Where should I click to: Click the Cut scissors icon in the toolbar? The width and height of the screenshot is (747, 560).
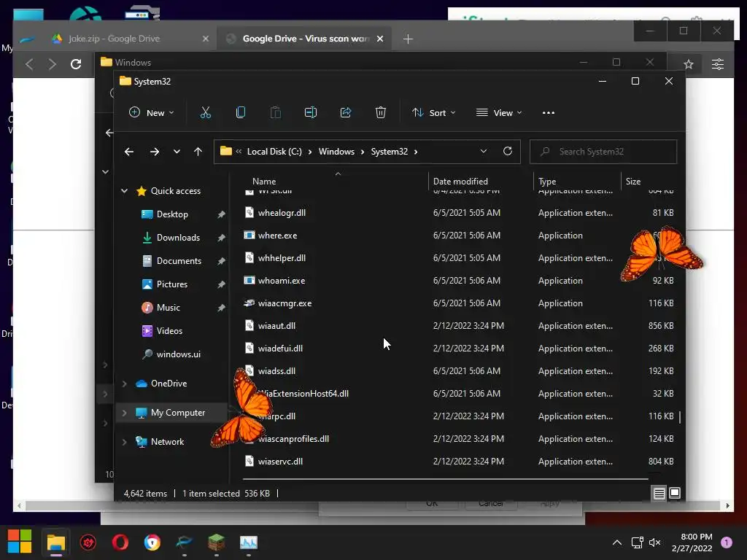coord(205,113)
